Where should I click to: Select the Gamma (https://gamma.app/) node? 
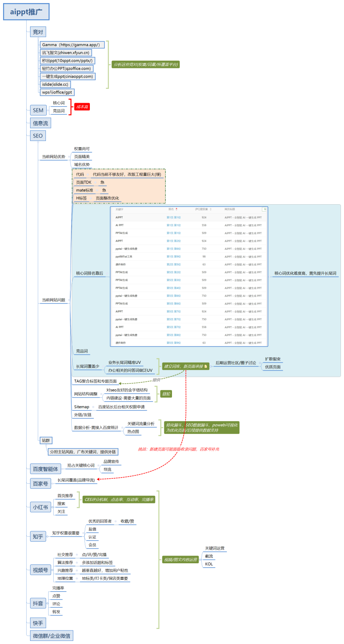(72, 45)
